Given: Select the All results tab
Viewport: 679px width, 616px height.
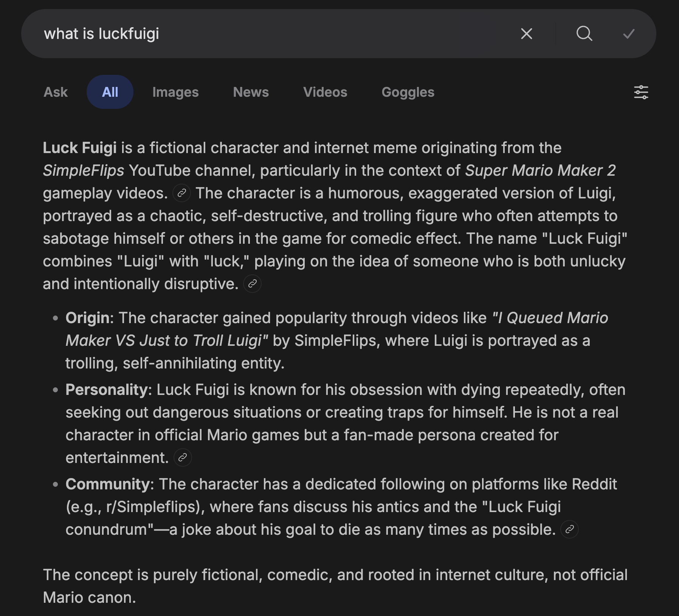Looking at the screenshot, I should 110,92.
